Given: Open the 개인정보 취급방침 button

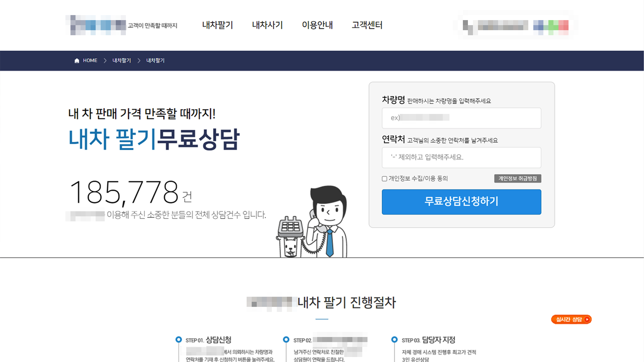Looking at the screenshot, I should 518,179.
